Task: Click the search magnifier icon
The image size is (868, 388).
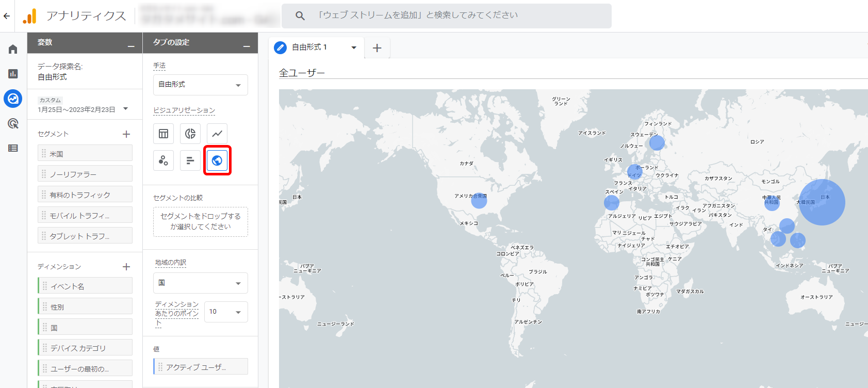Action: click(300, 16)
